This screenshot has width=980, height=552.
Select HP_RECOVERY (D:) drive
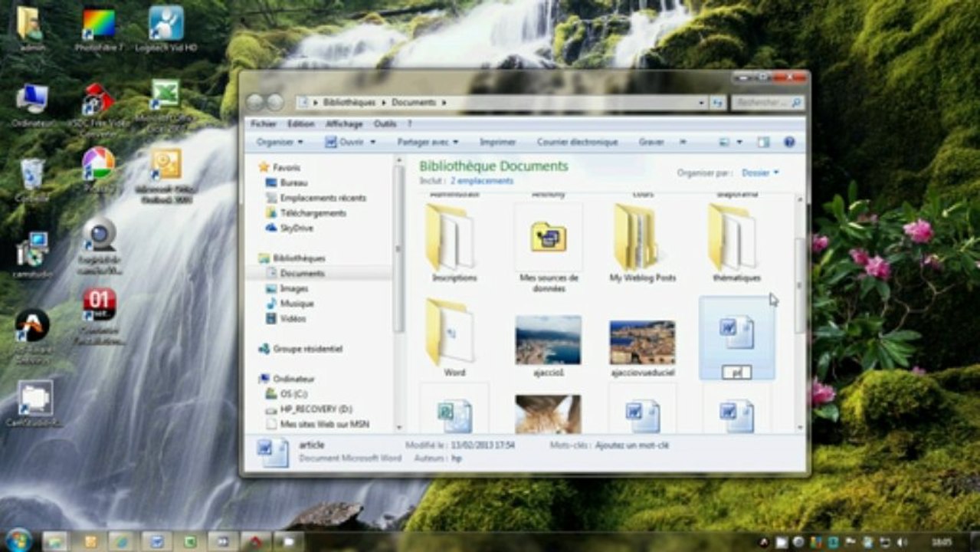(309, 409)
